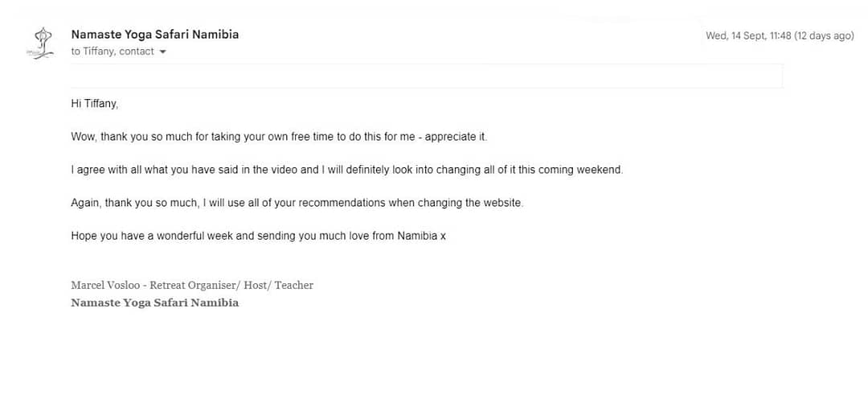Open sender name in the email header
This screenshot has height=420, width=868.
click(x=155, y=35)
